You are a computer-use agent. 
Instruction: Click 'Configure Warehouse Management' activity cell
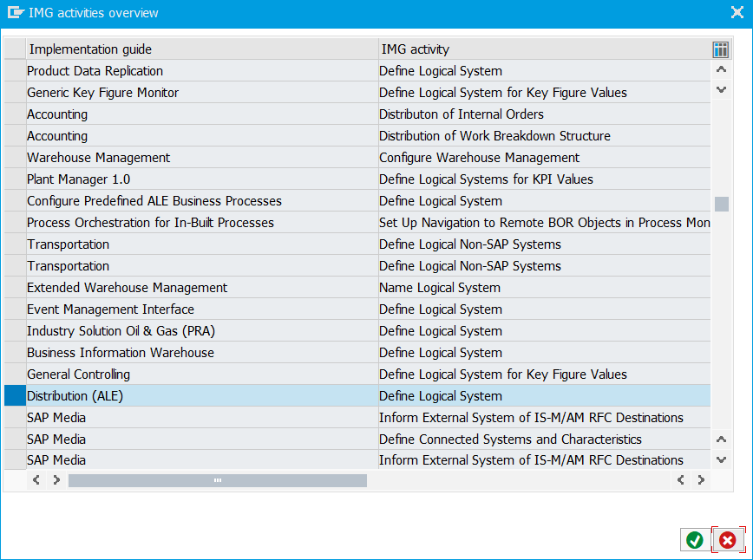(545, 158)
